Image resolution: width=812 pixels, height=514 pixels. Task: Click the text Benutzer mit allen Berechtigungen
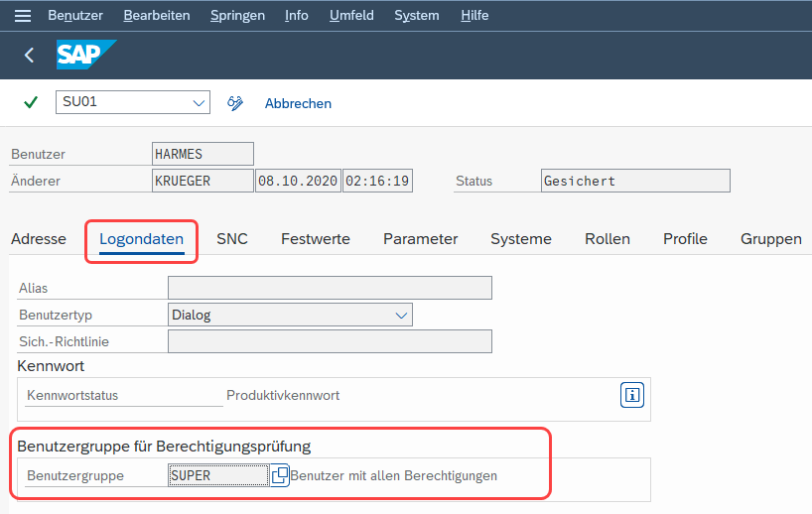393,475
